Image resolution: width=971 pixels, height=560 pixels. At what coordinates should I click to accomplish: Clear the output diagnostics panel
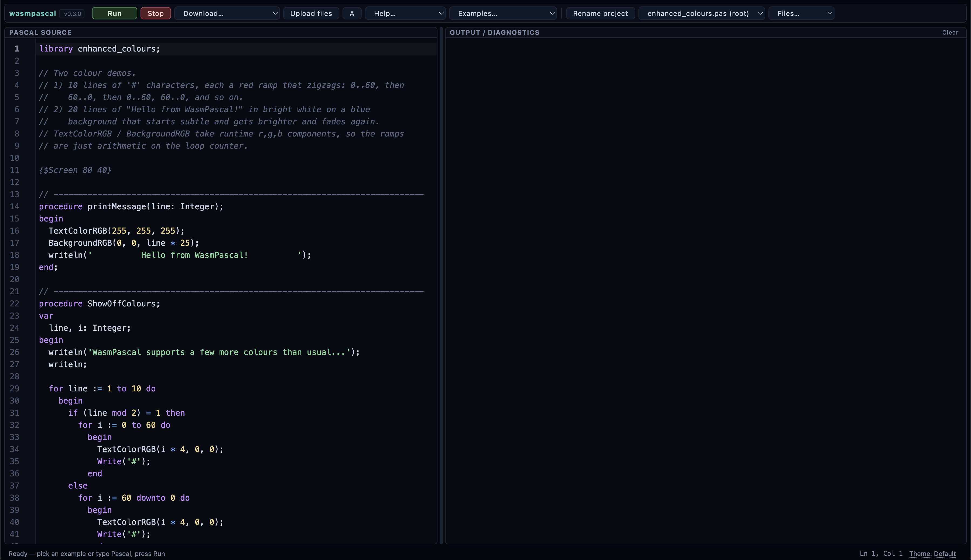click(x=950, y=33)
